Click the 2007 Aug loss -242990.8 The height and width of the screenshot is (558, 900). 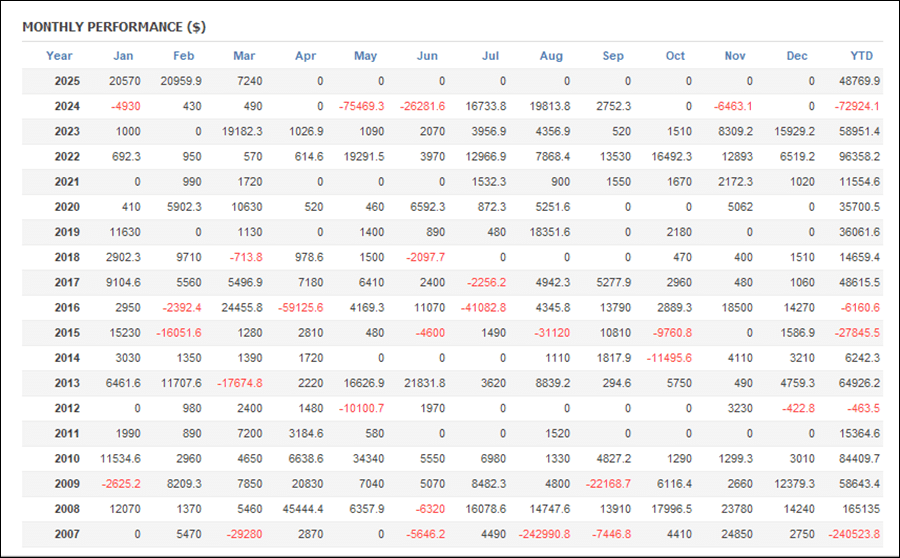click(x=545, y=534)
